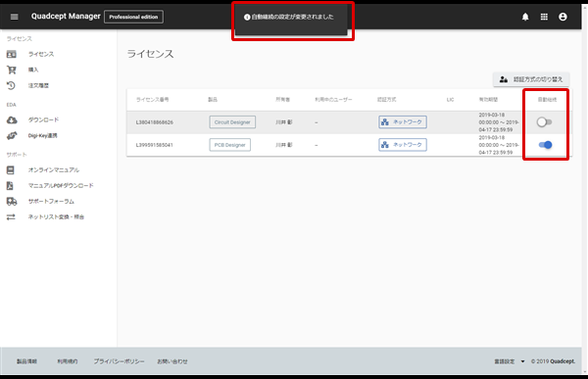Click the ライセンス card icon in sidebar
The height and width of the screenshot is (379, 588).
[11, 55]
